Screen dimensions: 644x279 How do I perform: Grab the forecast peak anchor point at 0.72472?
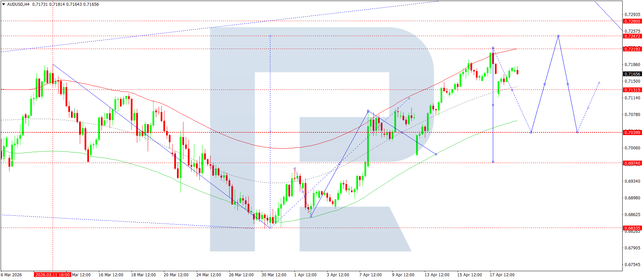coord(558,36)
